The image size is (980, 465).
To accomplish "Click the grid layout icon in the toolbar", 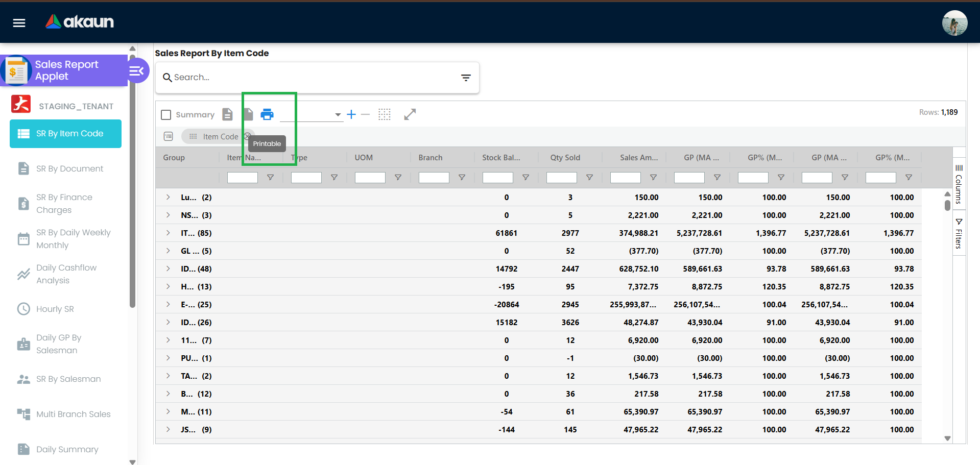I will [x=385, y=114].
